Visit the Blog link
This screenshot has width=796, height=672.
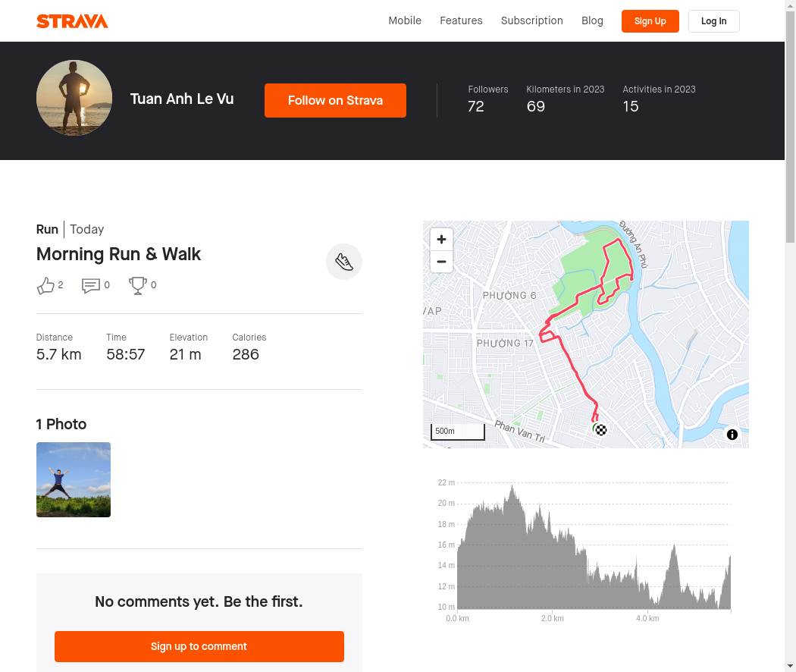pos(592,20)
